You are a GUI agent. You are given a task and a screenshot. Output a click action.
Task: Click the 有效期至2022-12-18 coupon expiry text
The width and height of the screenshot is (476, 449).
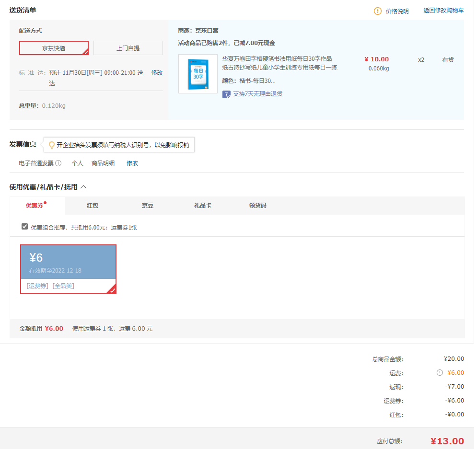55,271
